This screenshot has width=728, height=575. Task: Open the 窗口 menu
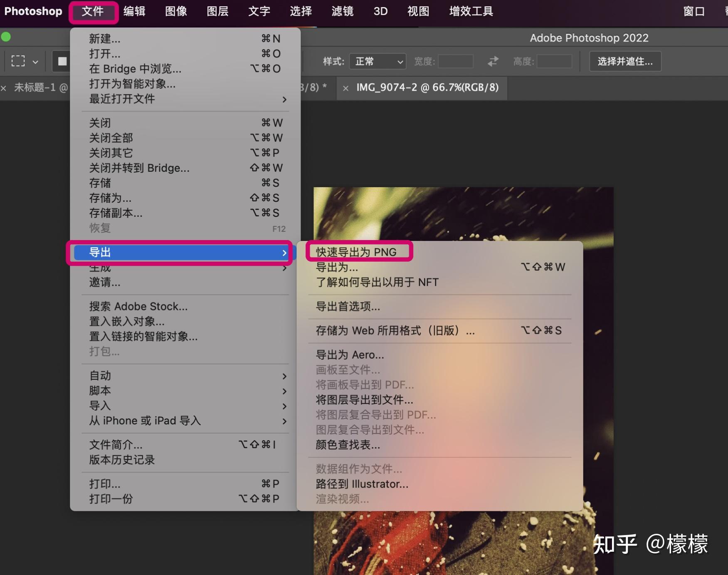click(x=693, y=11)
